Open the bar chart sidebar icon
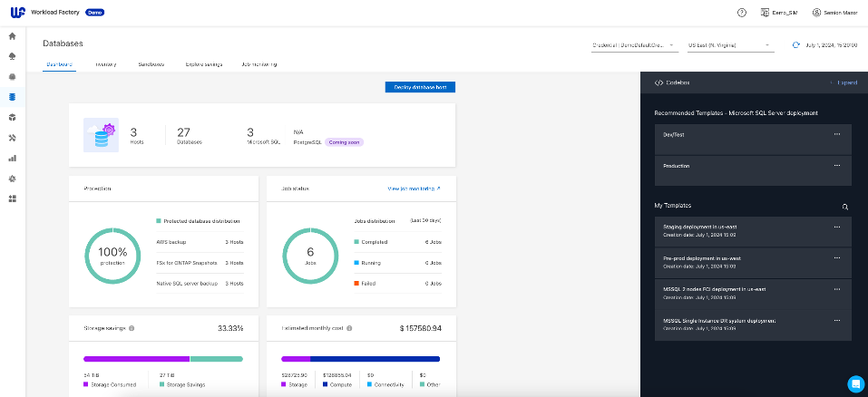Viewport: 868px width, 397px height. [x=12, y=158]
